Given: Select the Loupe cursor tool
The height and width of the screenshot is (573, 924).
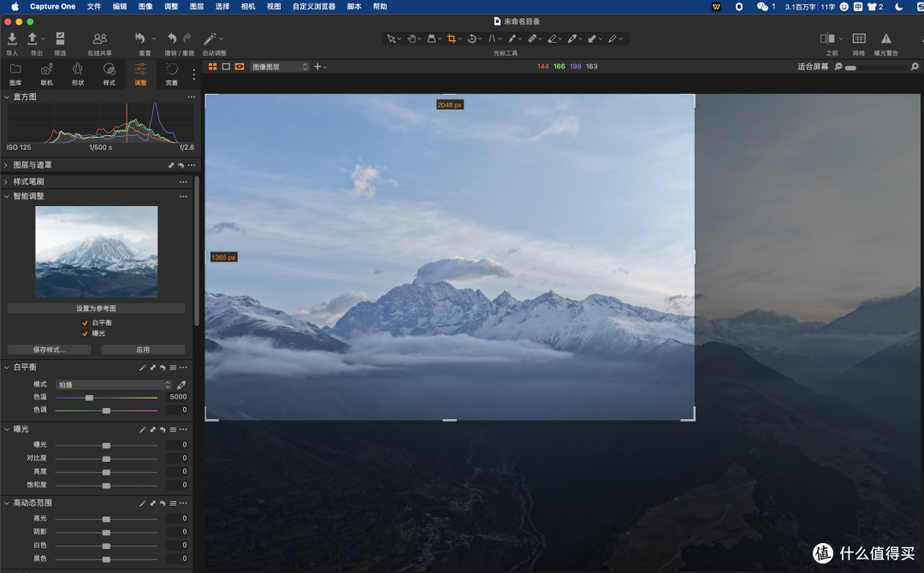Looking at the screenshot, I should 431,38.
